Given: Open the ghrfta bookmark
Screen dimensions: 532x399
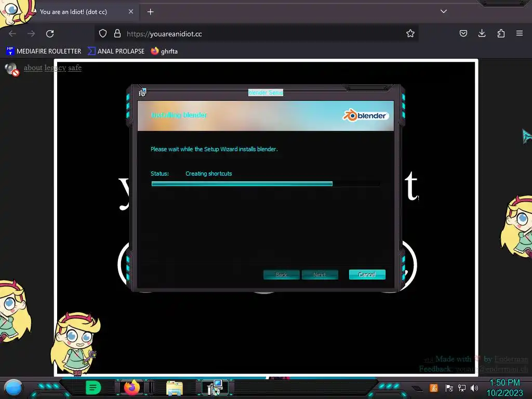Looking at the screenshot, I should [x=165, y=51].
